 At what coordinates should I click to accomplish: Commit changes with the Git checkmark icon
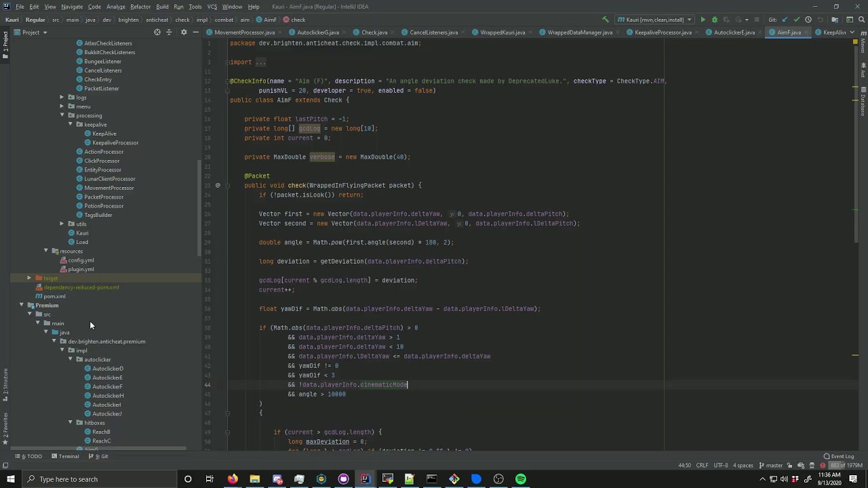(796, 20)
